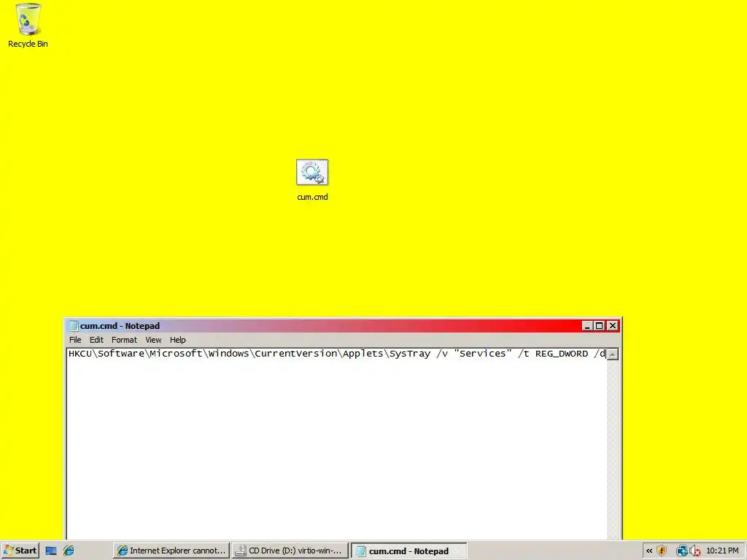The height and width of the screenshot is (560, 747).
Task: Click the volume speaker tray icon
Action: [x=694, y=551]
